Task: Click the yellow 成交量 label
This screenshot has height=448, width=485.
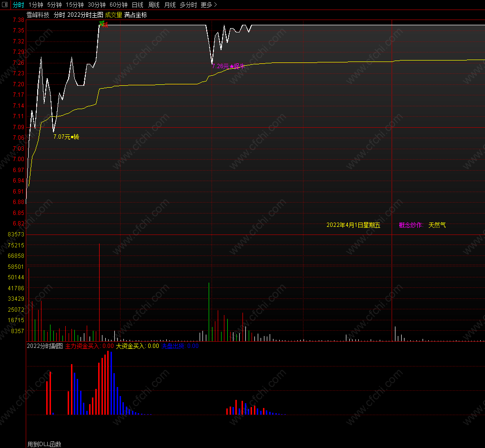Action: [x=113, y=15]
